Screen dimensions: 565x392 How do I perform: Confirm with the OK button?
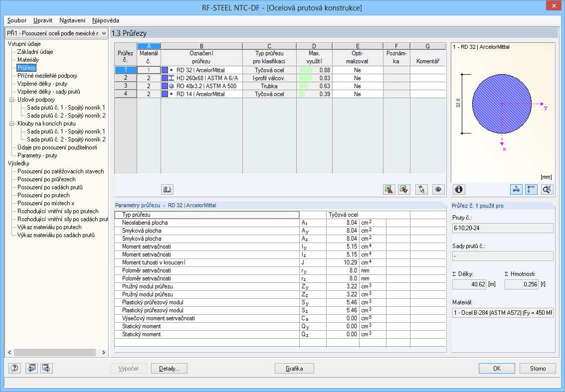[x=497, y=368]
